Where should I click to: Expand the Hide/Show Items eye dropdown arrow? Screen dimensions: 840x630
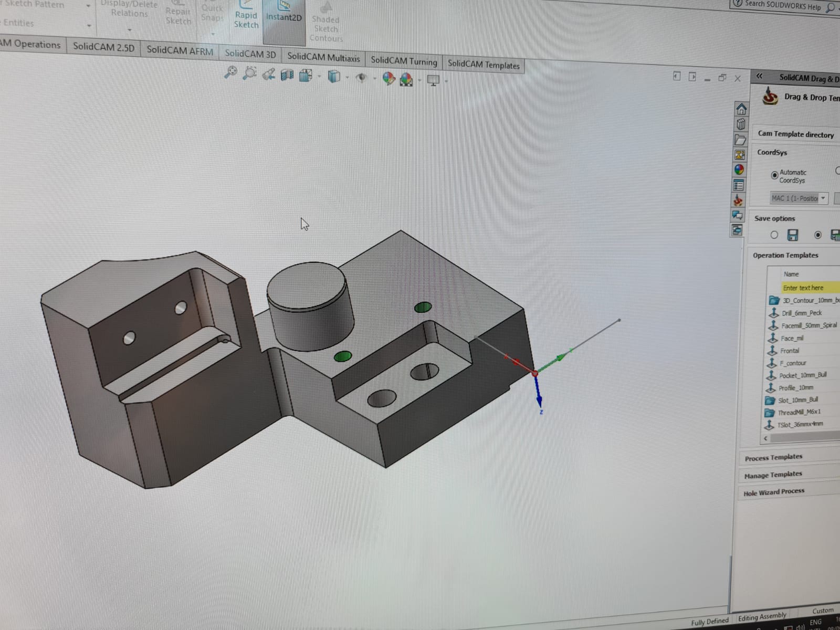point(374,79)
